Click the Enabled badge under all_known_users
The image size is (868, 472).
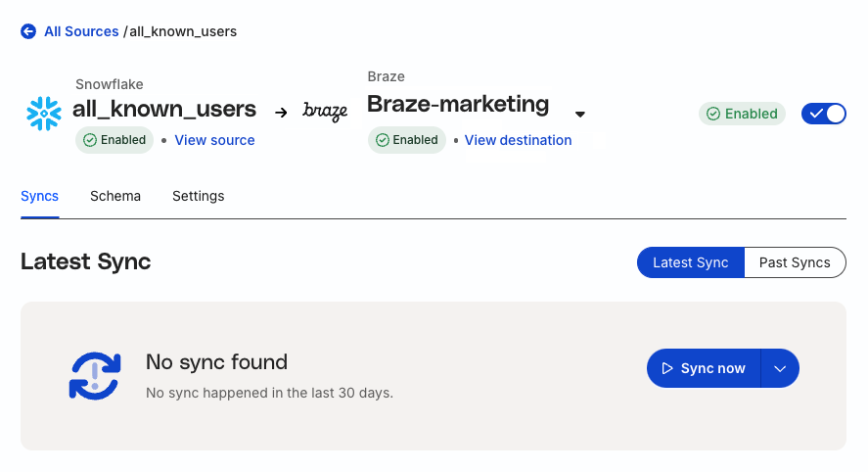click(114, 140)
